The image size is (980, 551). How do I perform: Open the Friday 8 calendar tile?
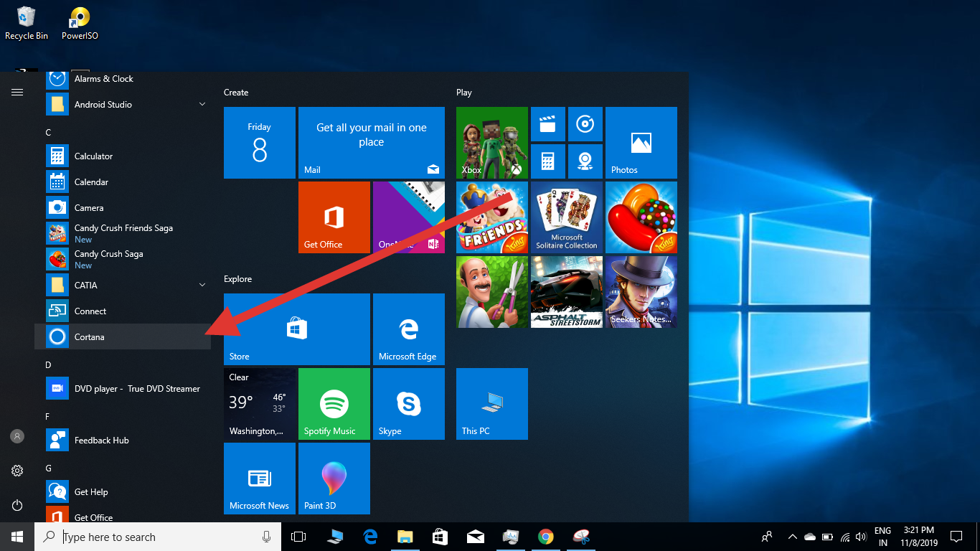pyautogui.click(x=260, y=143)
